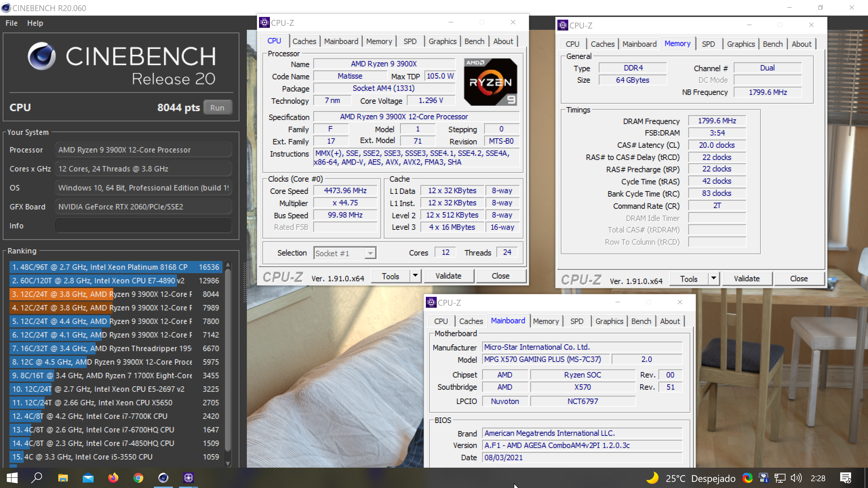Click the display/project tray icon
Viewport: 868px width, 488px height.
point(763,478)
